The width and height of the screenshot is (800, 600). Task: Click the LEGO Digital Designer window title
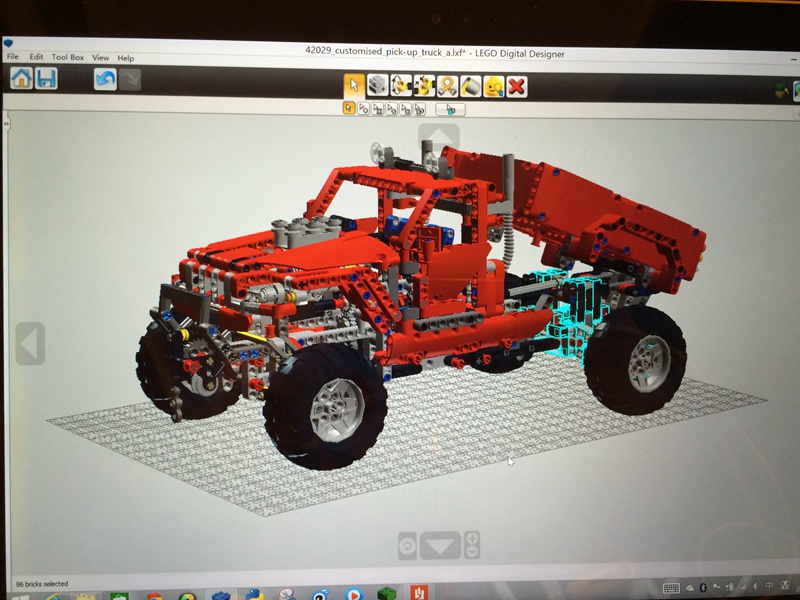click(435, 52)
